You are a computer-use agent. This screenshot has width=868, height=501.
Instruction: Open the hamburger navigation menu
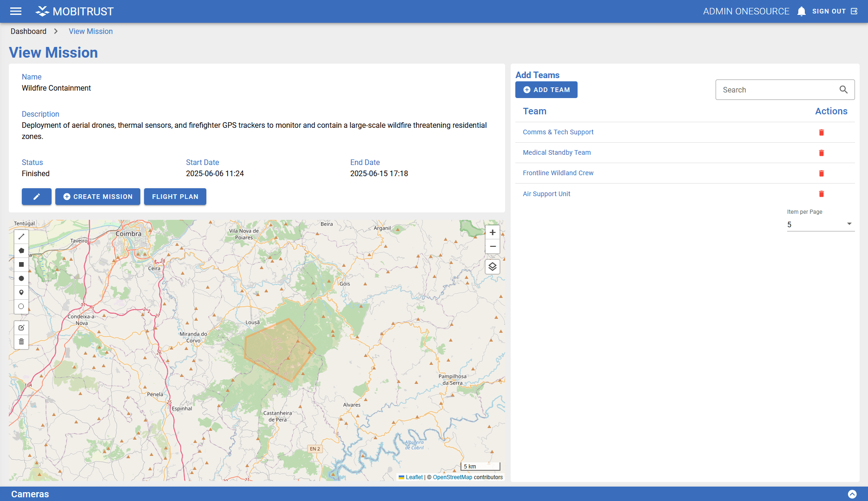(16, 11)
